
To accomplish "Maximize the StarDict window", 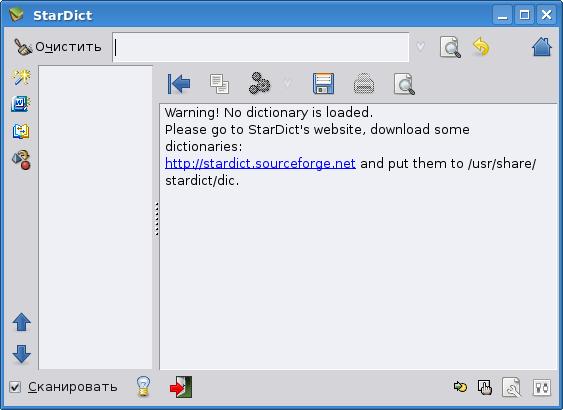I will click(x=524, y=15).
